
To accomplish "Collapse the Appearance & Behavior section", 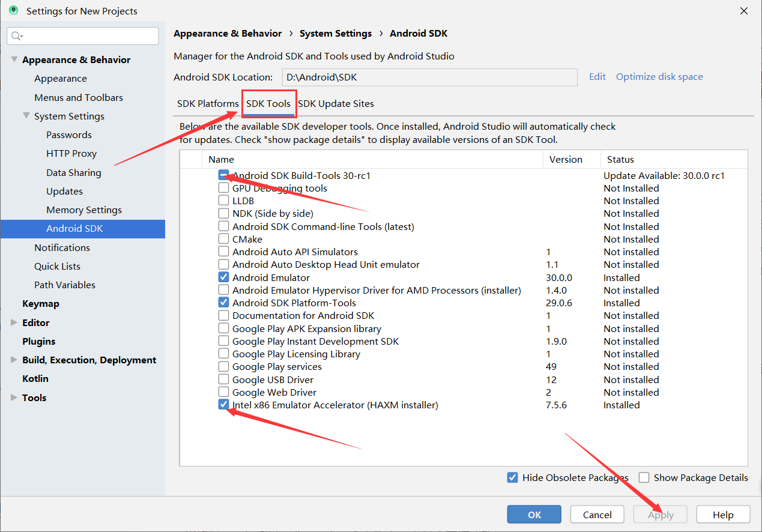I will click(x=14, y=59).
